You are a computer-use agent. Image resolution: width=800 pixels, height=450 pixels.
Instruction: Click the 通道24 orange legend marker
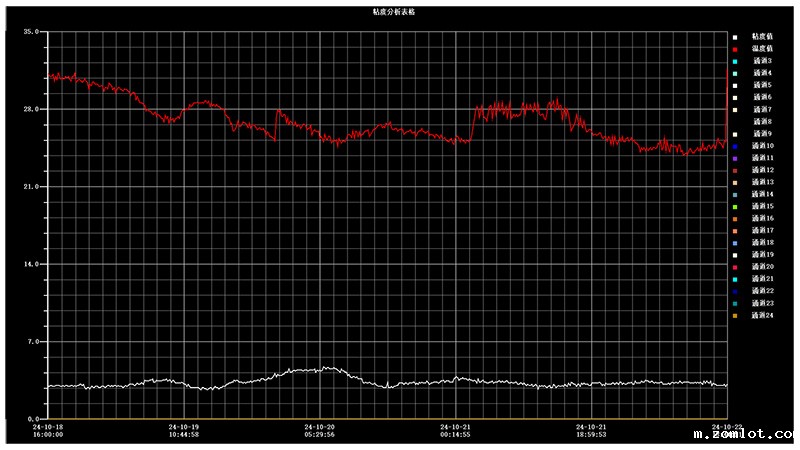pos(734,315)
